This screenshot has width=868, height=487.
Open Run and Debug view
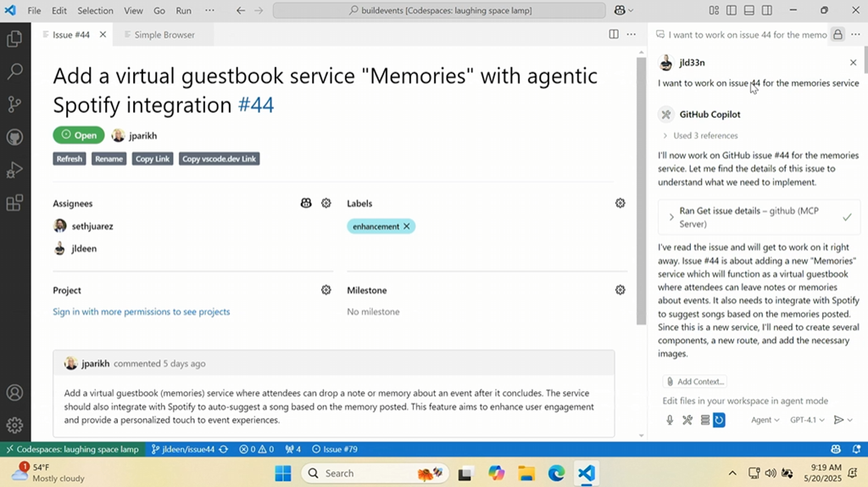(14, 170)
